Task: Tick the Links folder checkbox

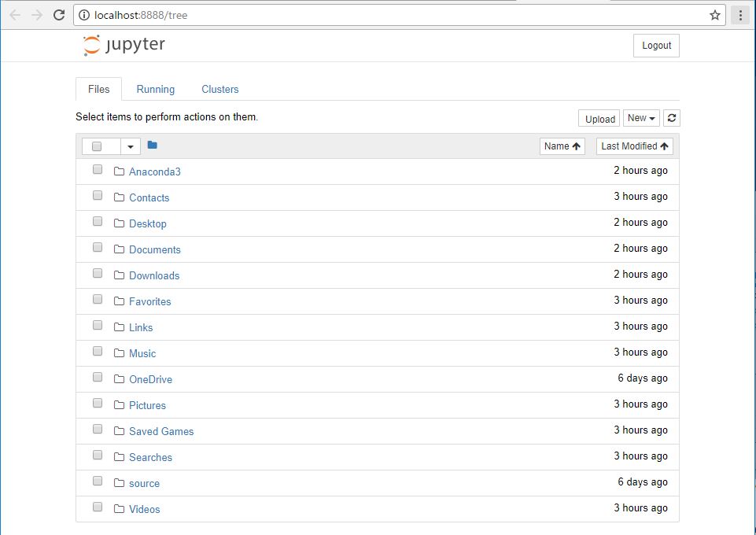Action: (98, 326)
